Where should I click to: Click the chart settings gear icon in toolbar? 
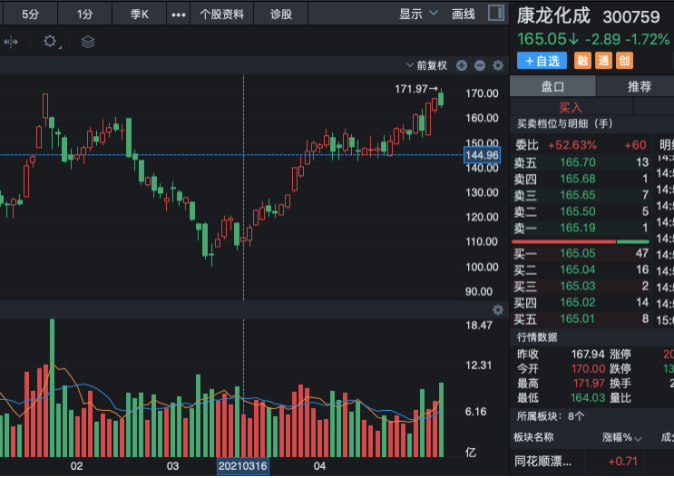50,42
